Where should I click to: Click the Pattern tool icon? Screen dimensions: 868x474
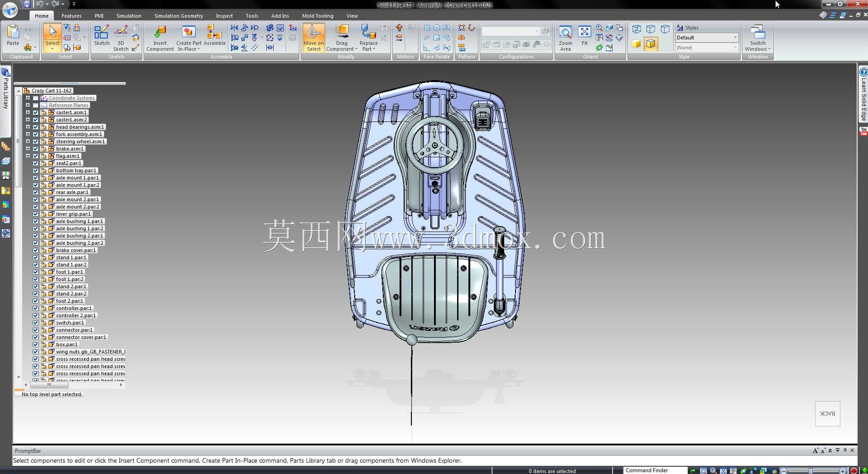[462, 28]
